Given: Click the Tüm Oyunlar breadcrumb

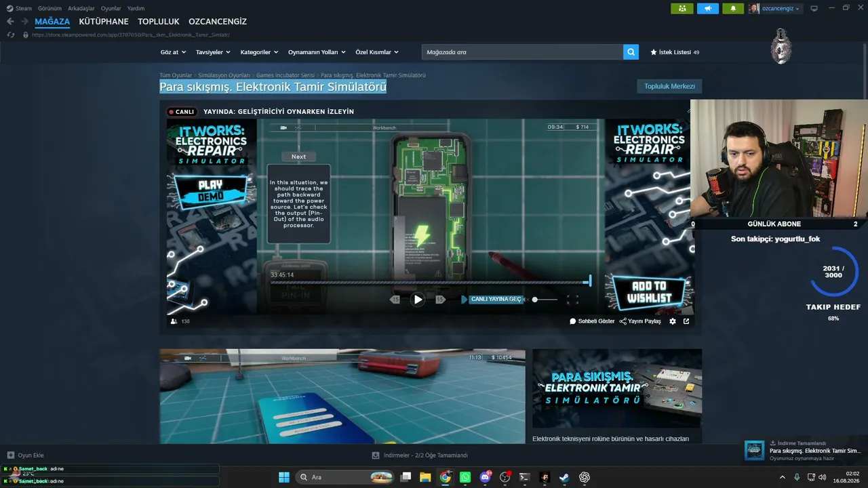Looking at the screenshot, I should pyautogui.click(x=176, y=75).
